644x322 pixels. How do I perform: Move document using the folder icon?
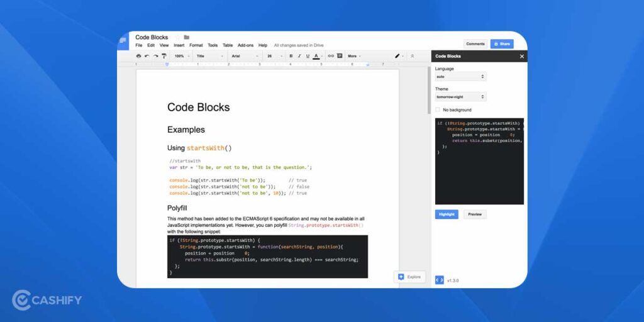pyautogui.click(x=186, y=37)
